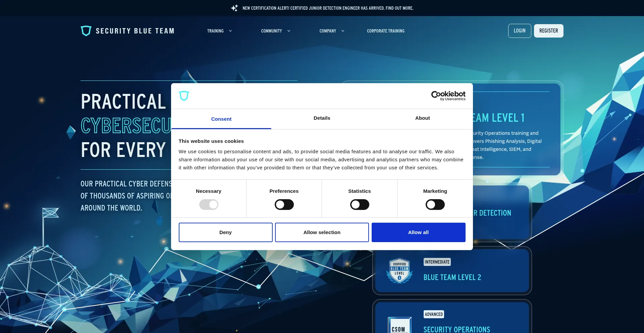Click the Login button

coord(520,31)
